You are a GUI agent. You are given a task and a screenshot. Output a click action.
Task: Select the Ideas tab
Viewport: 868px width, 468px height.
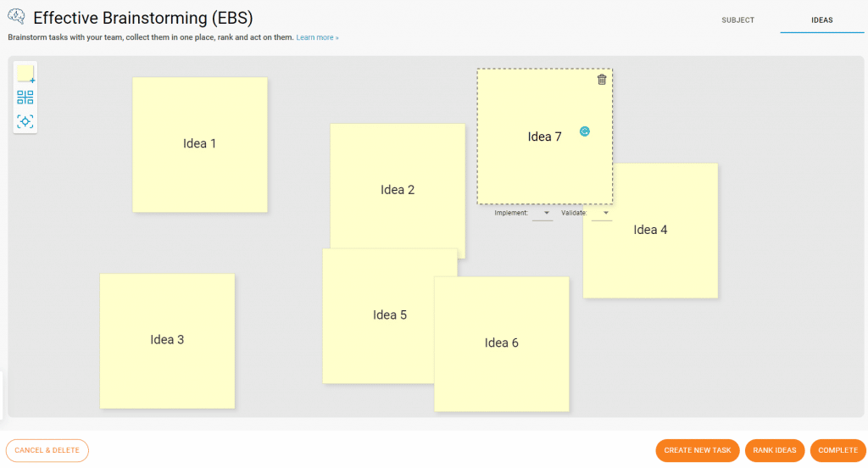[x=821, y=19]
